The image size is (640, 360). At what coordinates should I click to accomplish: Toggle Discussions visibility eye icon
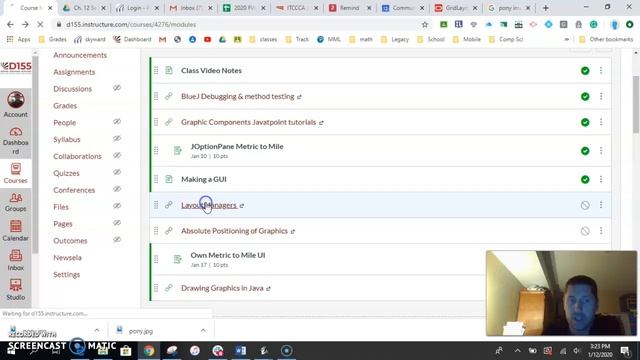tap(117, 88)
